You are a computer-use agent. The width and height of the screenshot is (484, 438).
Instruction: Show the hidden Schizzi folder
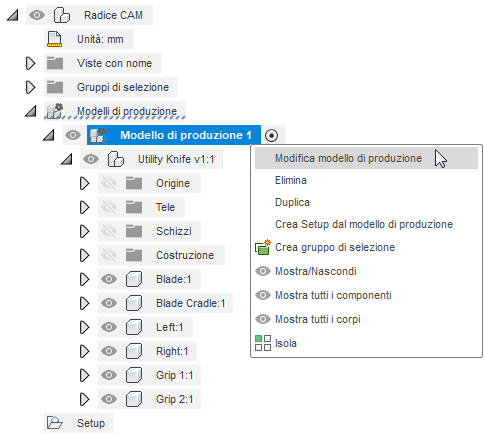(109, 231)
